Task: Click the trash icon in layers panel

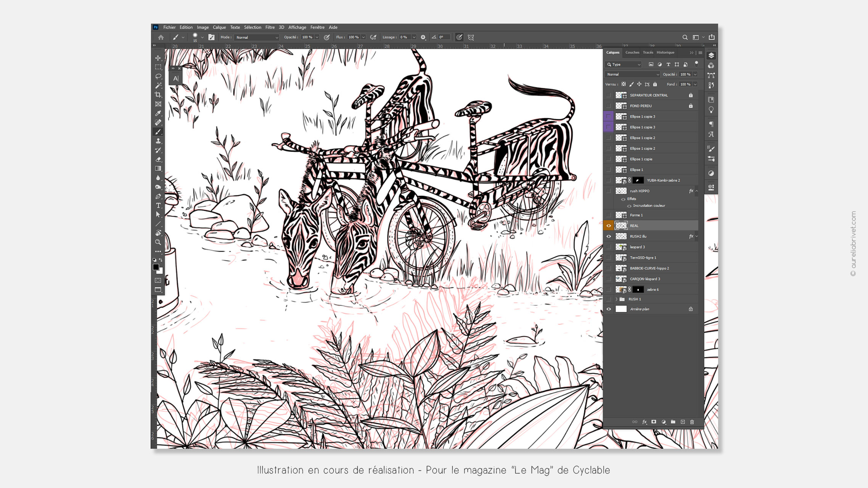Action: 692,422
